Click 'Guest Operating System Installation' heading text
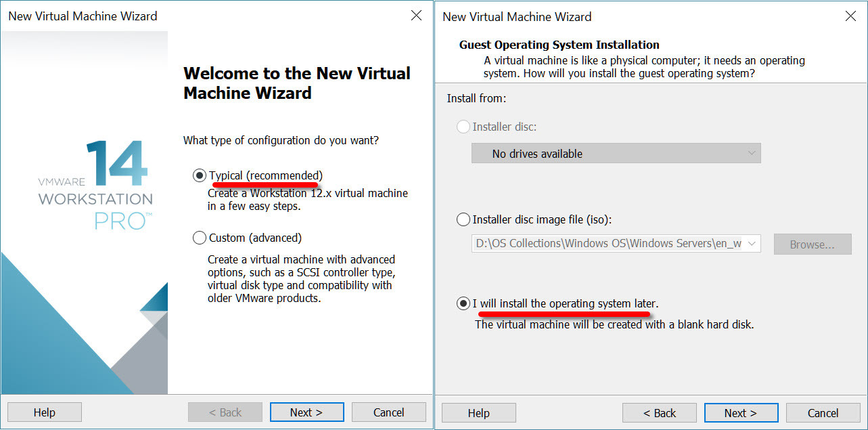Viewport: 868px width, 430px height. point(559,45)
